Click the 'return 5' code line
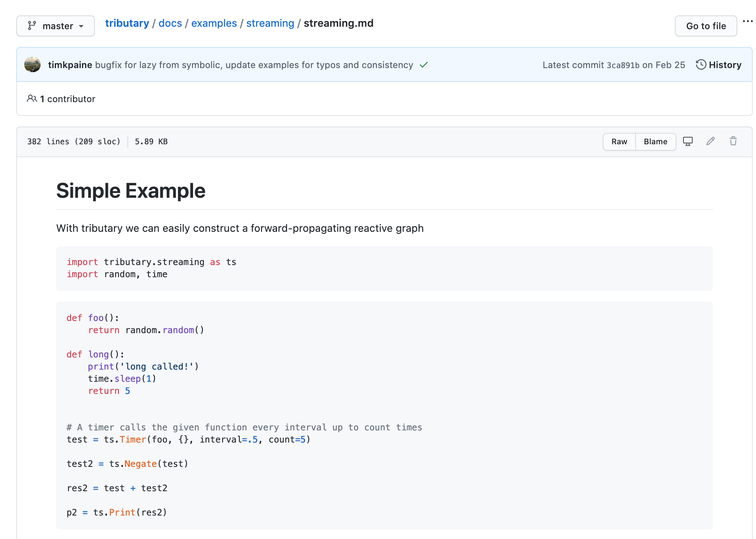 pos(109,391)
